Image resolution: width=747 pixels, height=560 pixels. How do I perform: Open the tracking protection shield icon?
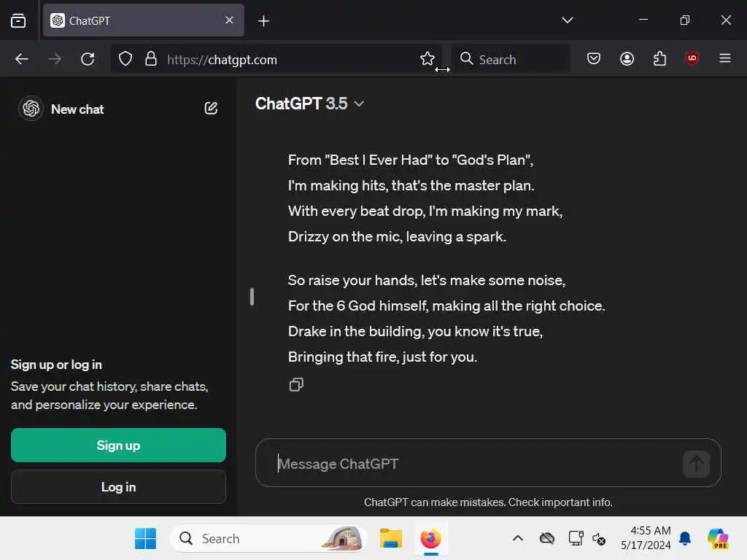[x=125, y=59]
